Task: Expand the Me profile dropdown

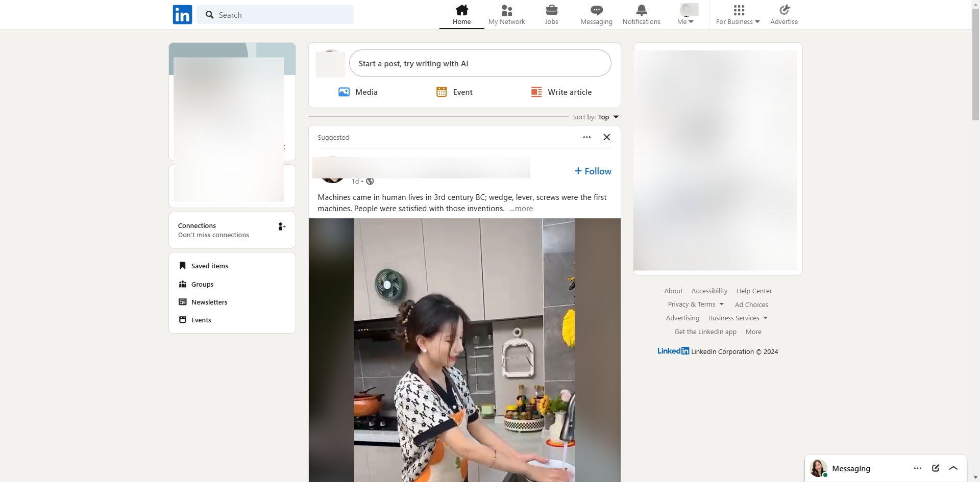Action: (x=685, y=21)
